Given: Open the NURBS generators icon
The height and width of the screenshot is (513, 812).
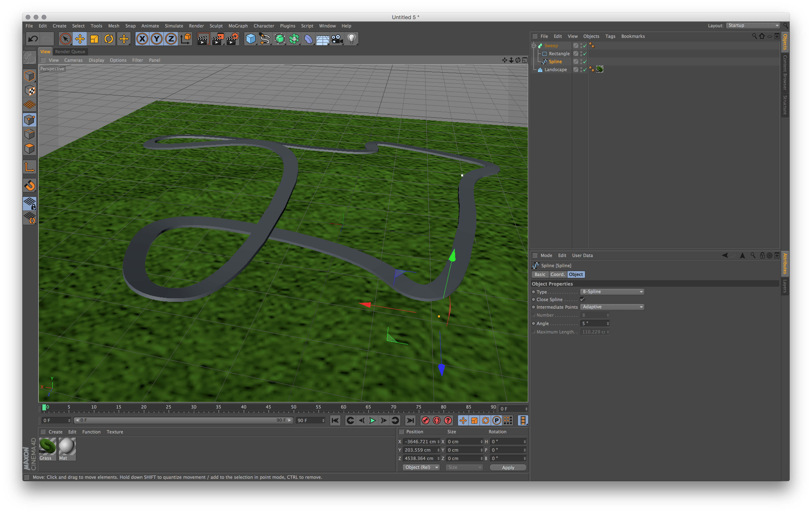Looking at the screenshot, I should [x=280, y=39].
